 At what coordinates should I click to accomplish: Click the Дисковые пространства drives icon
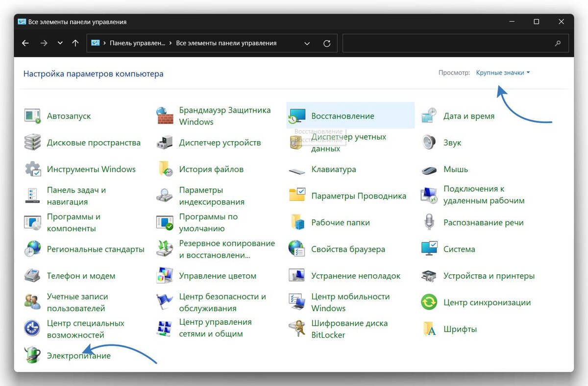(32, 143)
